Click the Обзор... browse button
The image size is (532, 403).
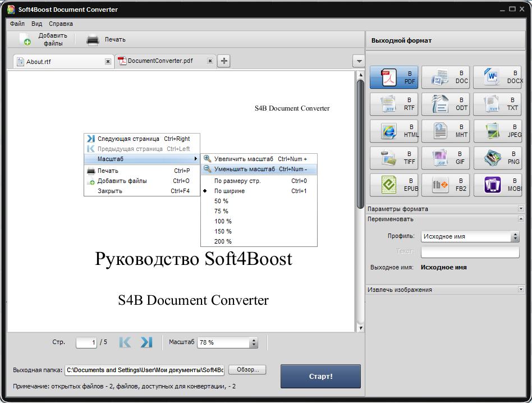247,370
